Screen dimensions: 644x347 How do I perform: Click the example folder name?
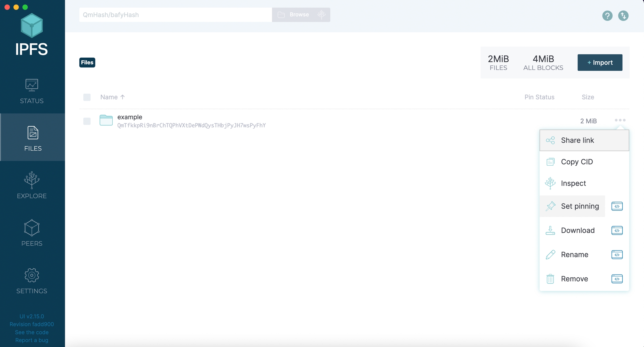[x=130, y=117]
